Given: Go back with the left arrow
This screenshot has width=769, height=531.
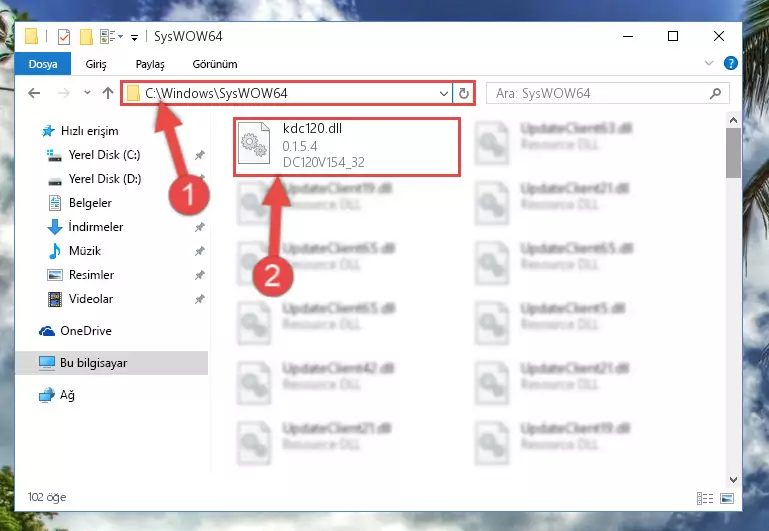Looking at the screenshot, I should [34, 93].
